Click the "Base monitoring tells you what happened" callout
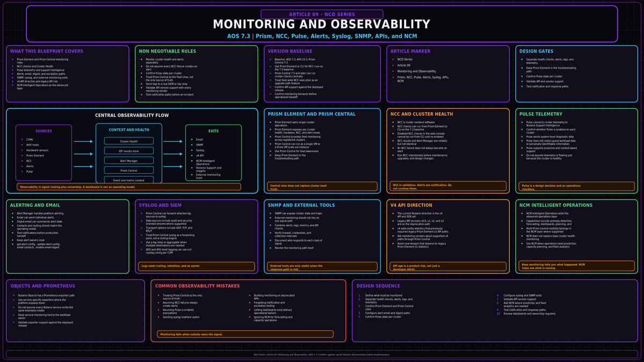 (x=577, y=266)
